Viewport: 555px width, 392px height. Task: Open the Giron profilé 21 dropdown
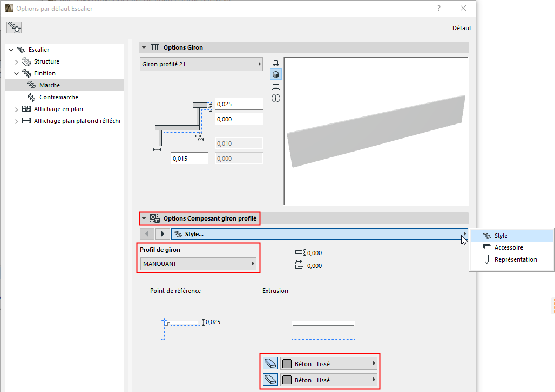point(201,64)
